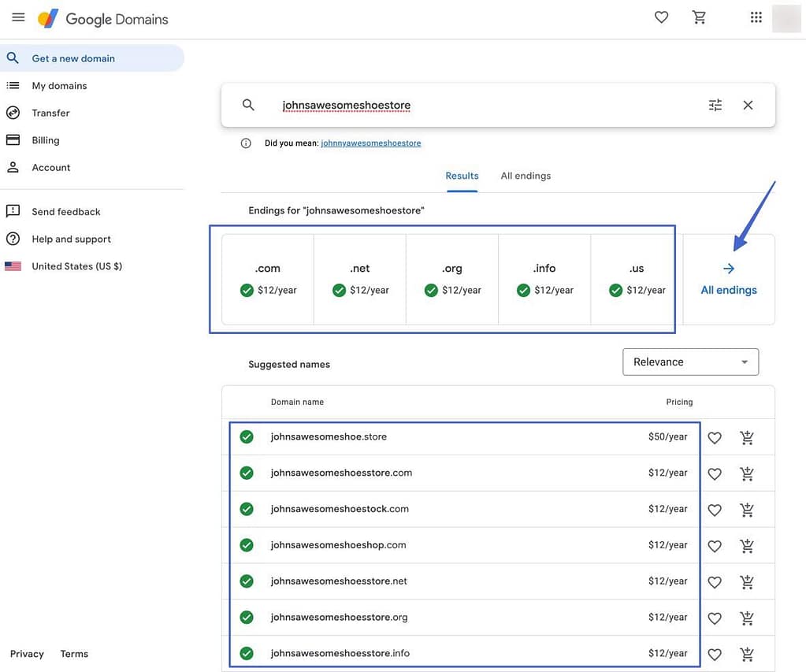Open the Google apps grid

click(x=756, y=17)
